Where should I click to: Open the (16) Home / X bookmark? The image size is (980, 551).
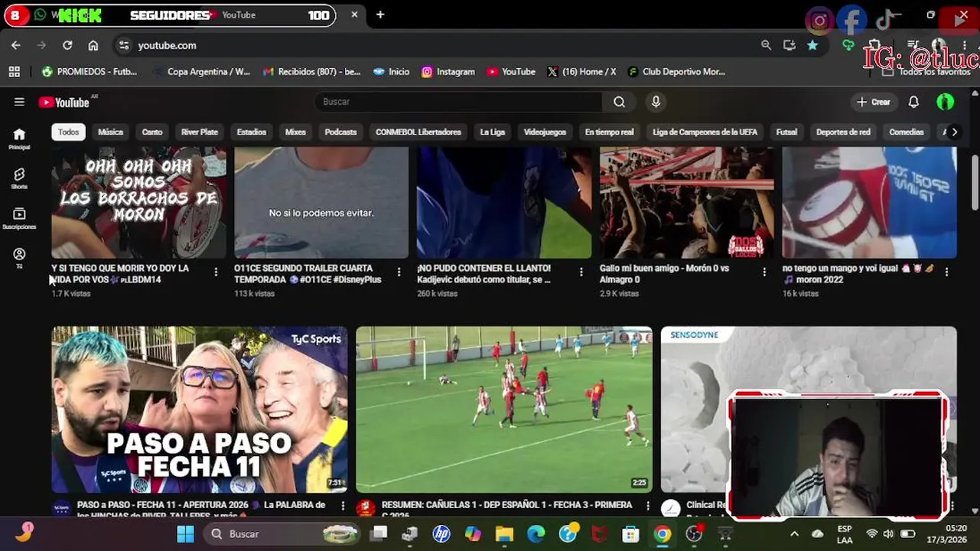tap(581, 71)
